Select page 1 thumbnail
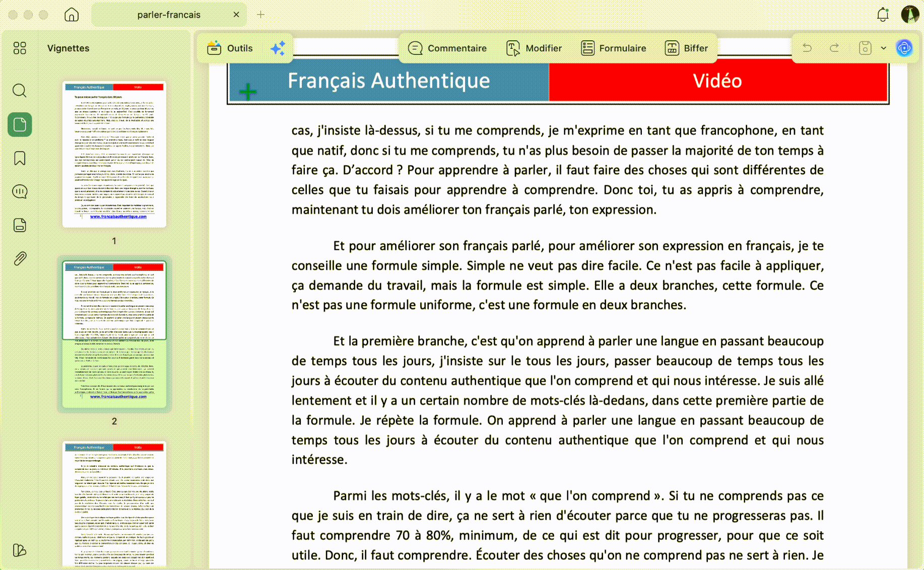This screenshot has height=570, width=924. click(x=114, y=154)
